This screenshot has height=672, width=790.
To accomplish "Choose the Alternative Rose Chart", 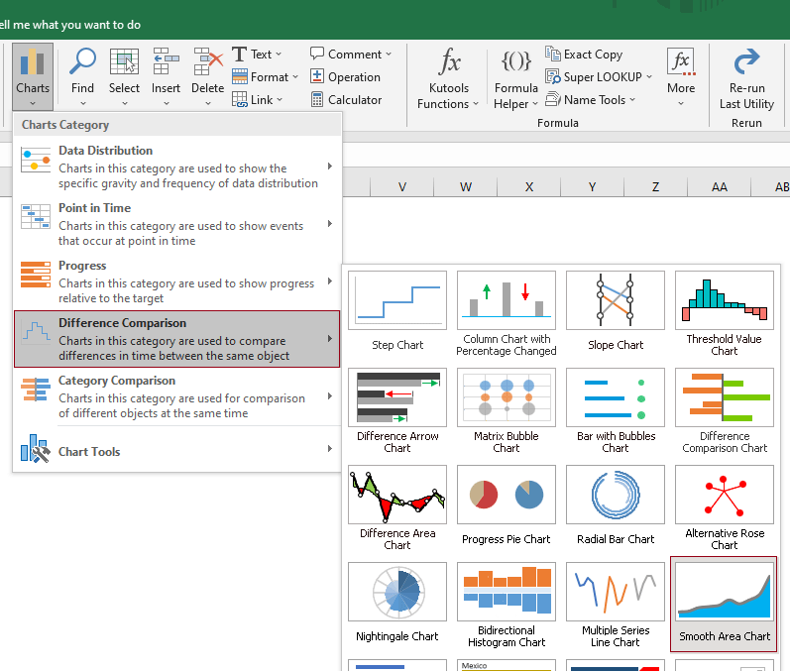I will tap(724, 507).
